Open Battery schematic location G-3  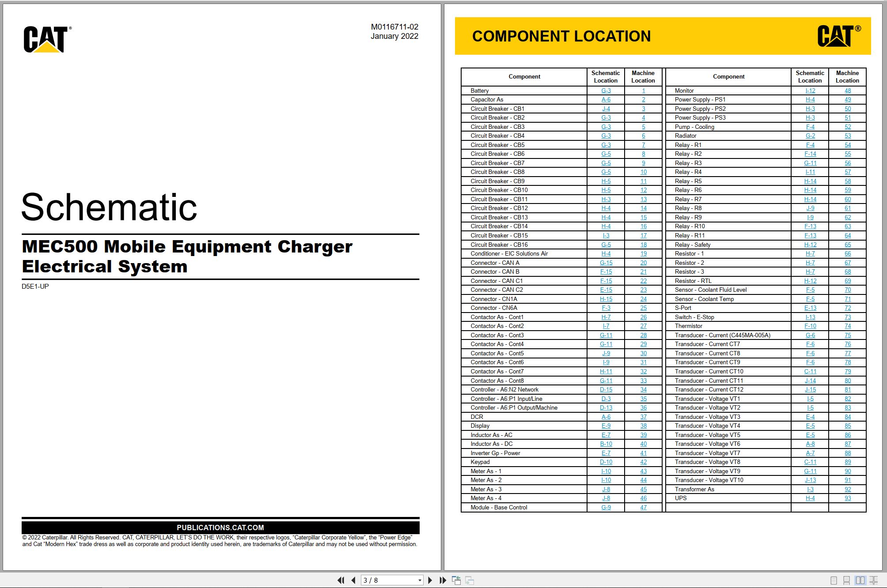606,90
